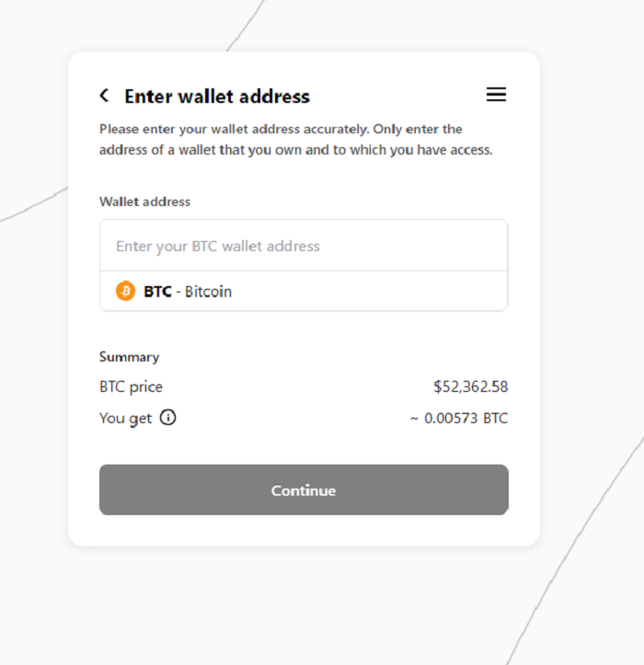Click the Enter wallet address heading

click(217, 97)
